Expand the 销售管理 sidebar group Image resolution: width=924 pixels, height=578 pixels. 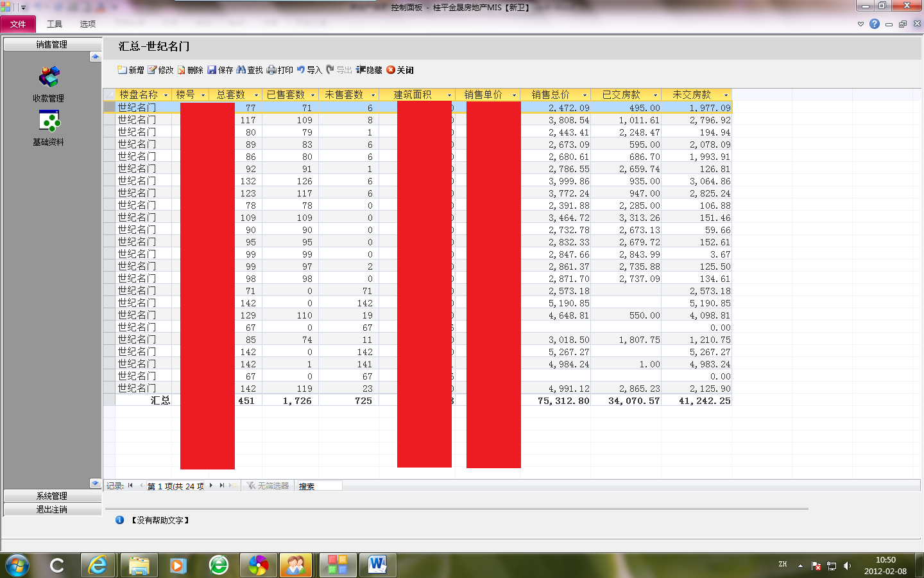coord(52,44)
